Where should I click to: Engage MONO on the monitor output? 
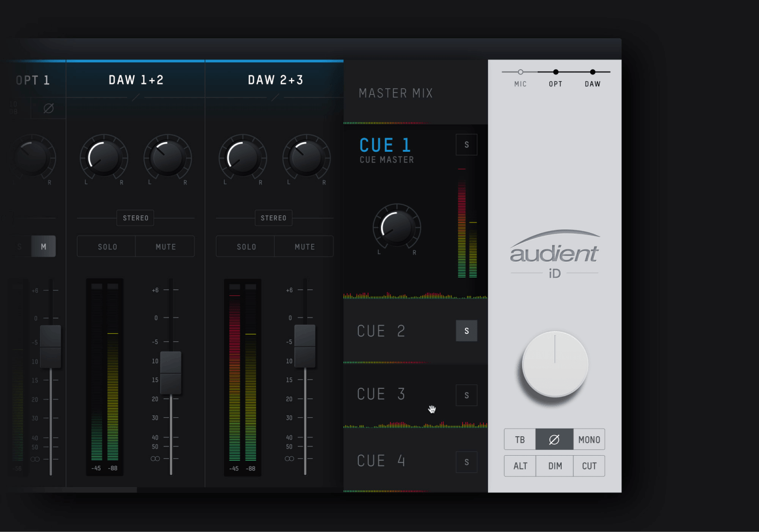(x=589, y=439)
